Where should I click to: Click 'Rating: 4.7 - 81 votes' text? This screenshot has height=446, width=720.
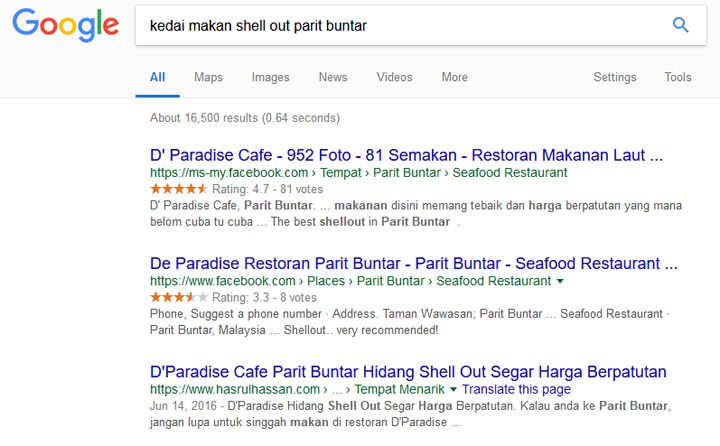pos(267,189)
